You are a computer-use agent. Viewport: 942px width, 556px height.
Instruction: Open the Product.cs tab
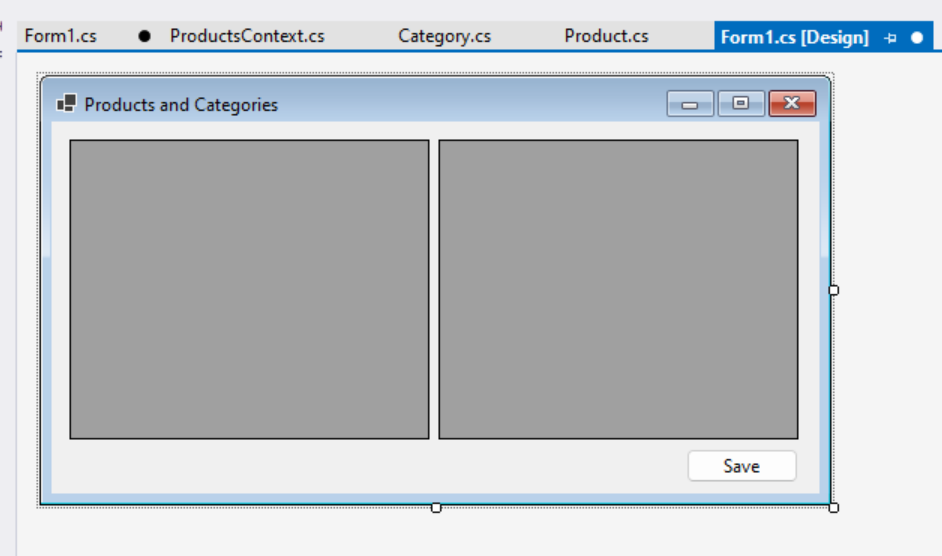tap(606, 37)
